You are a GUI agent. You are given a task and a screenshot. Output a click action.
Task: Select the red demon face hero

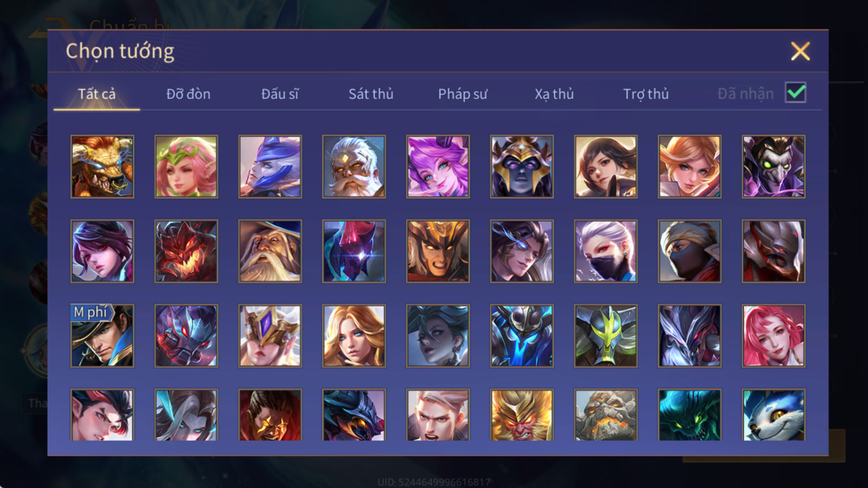coord(186,251)
